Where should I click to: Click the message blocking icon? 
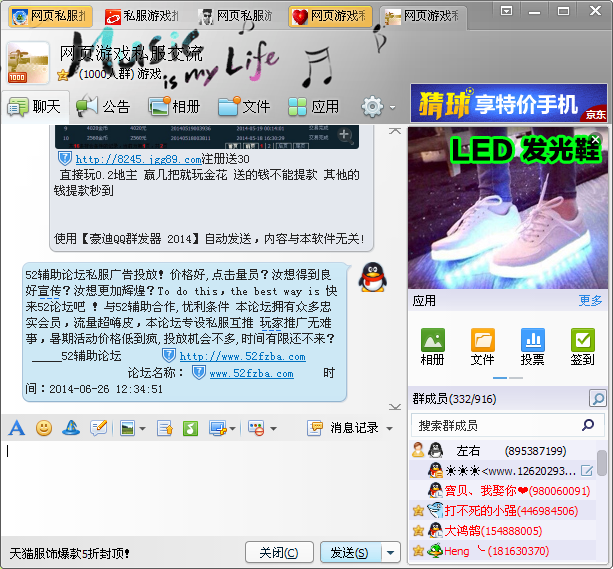256,428
